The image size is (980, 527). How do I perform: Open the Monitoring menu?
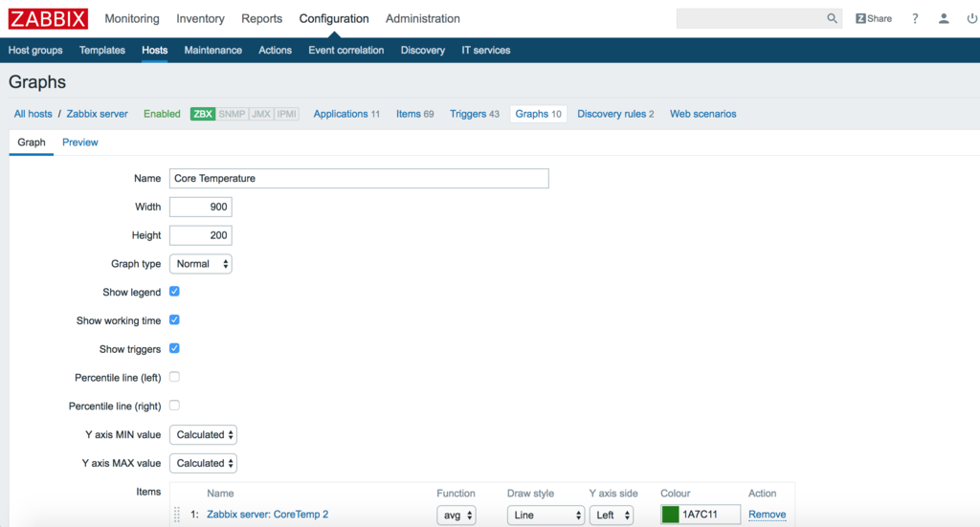132,19
